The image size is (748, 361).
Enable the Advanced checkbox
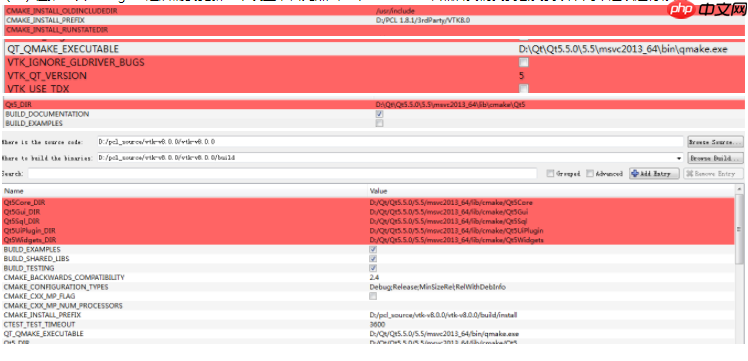pyautogui.click(x=590, y=174)
